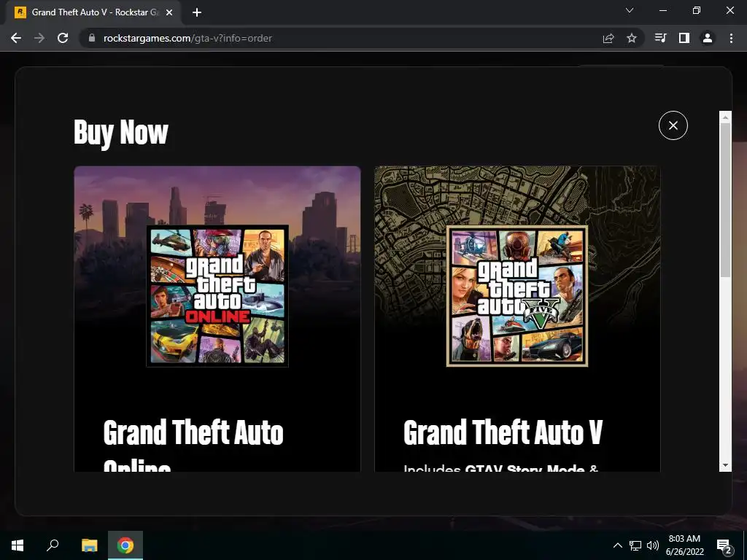This screenshot has height=560, width=747.
Task: Click the GTA Online cover art thumbnail
Action: tap(217, 296)
